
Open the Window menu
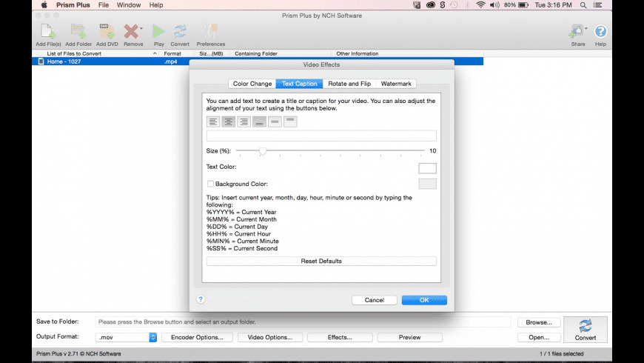point(129,5)
